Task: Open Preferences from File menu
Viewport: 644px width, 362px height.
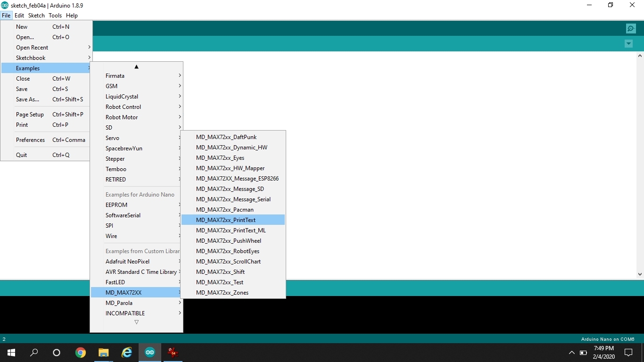Action: [46, 140]
